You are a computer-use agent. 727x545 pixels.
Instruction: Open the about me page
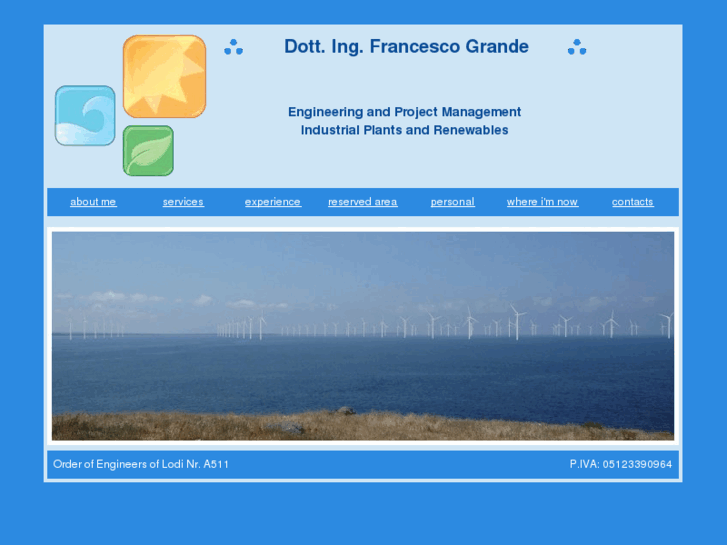[x=93, y=202]
